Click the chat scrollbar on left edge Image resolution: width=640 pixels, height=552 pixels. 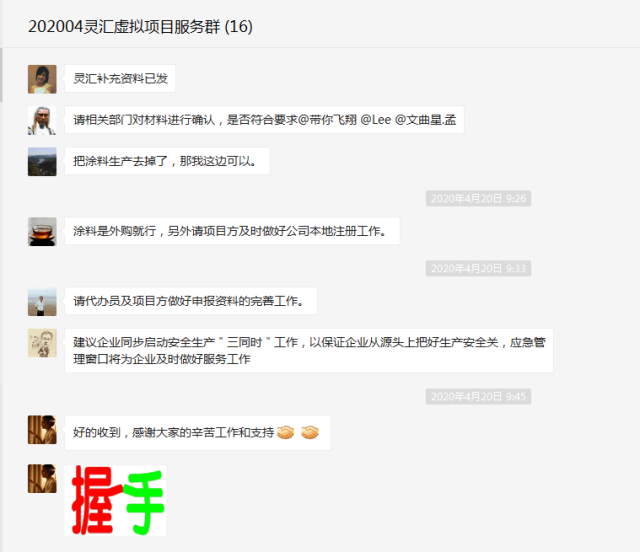[x=1, y=75]
